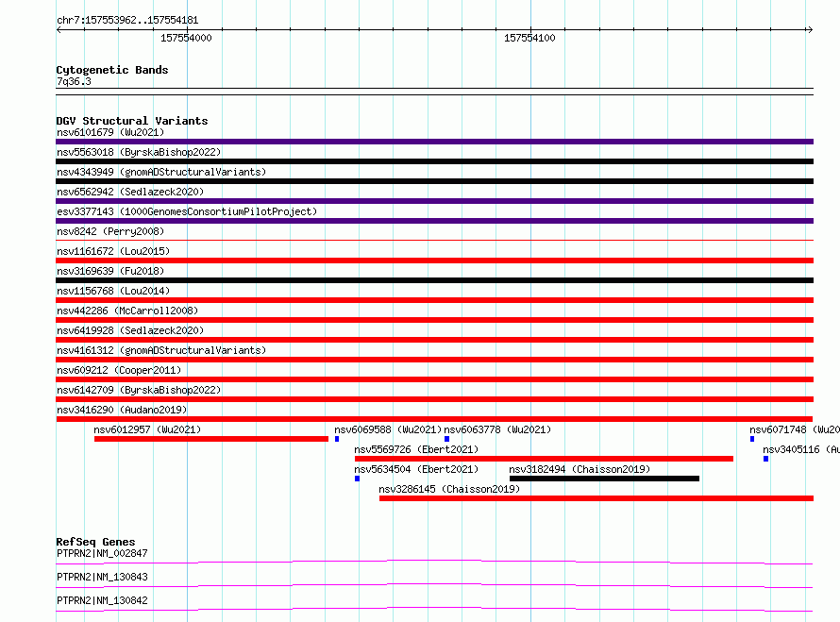
Task: Click DGV Structural Variants track title
Action: click(x=132, y=121)
